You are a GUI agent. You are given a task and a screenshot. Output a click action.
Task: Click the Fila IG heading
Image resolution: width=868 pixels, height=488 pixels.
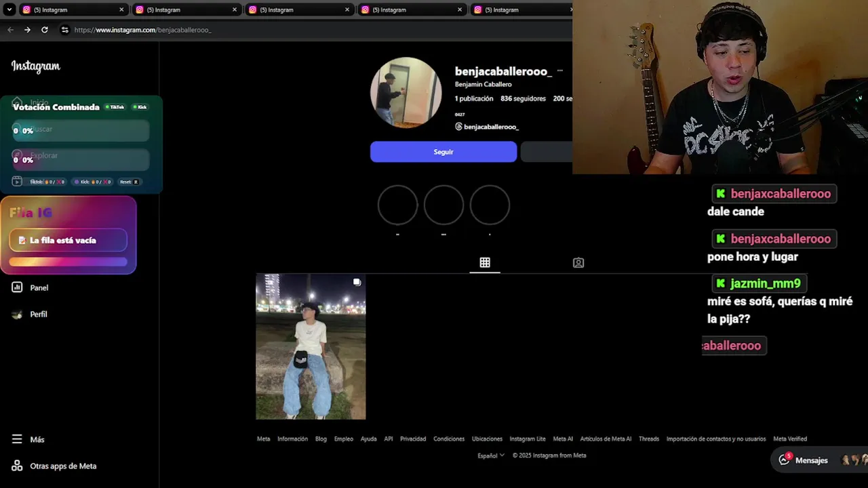31,213
